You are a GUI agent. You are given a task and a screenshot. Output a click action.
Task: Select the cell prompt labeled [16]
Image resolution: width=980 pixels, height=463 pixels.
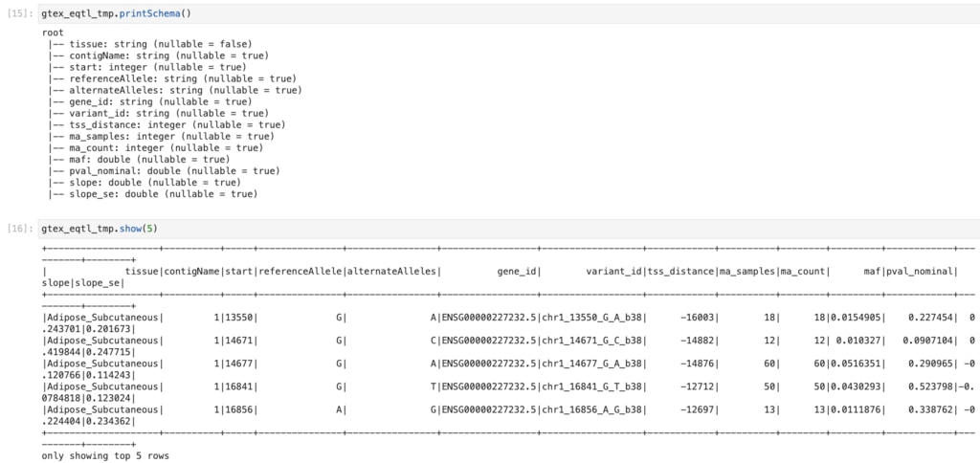20,229
